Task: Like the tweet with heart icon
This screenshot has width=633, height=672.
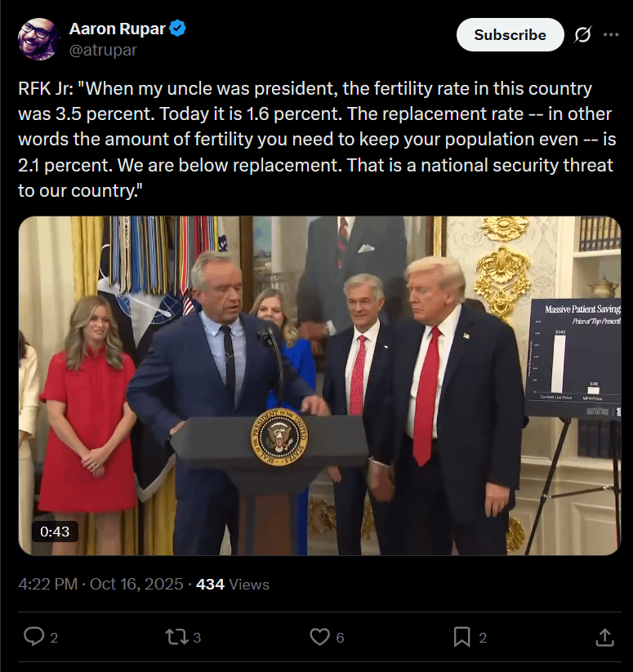Action: click(x=319, y=637)
